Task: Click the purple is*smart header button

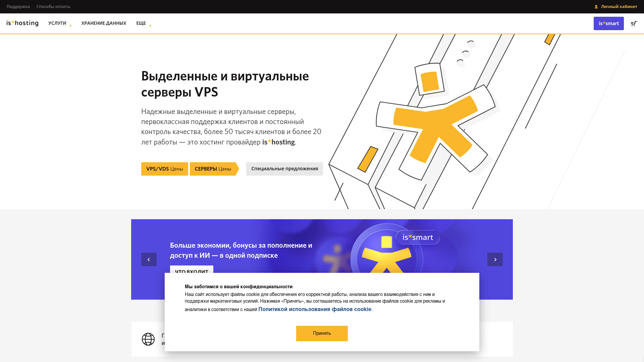Action: [x=609, y=23]
